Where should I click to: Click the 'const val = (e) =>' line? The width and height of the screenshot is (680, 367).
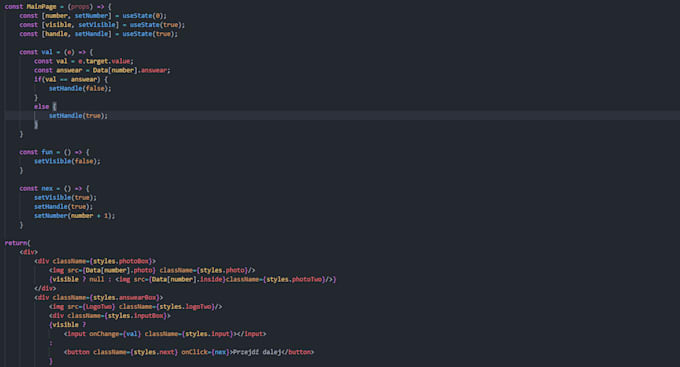56,52
